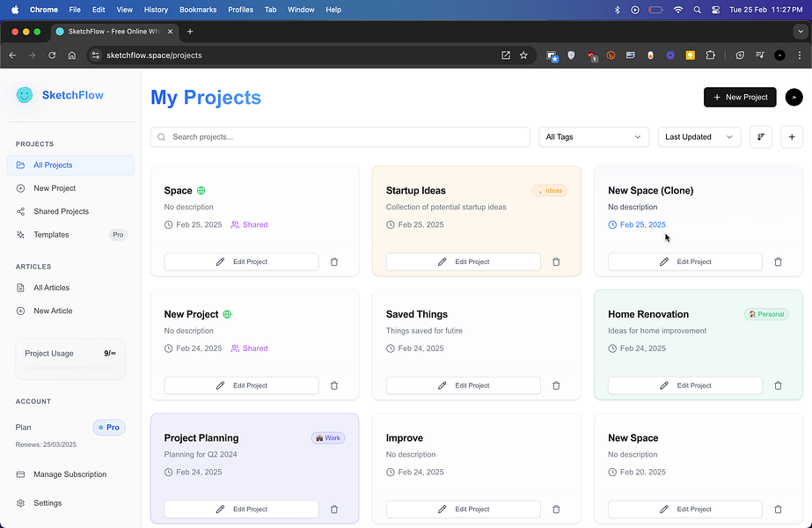Click Edit Project on Saved Things card
812x528 pixels.
click(463, 385)
